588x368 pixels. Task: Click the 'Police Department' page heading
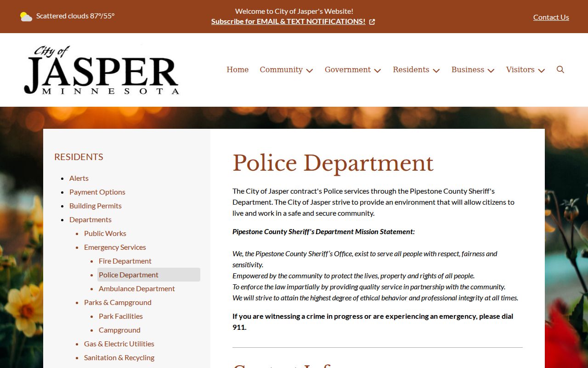[x=333, y=163]
